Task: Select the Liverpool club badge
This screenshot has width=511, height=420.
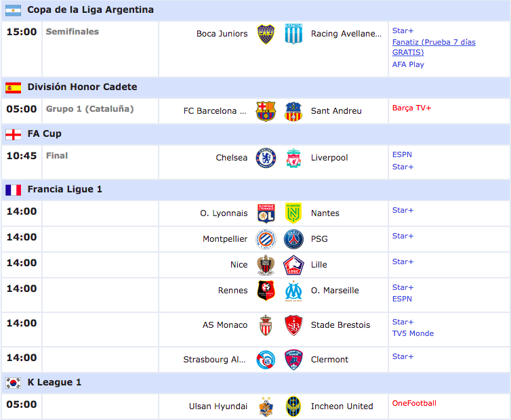Action: click(293, 158)
